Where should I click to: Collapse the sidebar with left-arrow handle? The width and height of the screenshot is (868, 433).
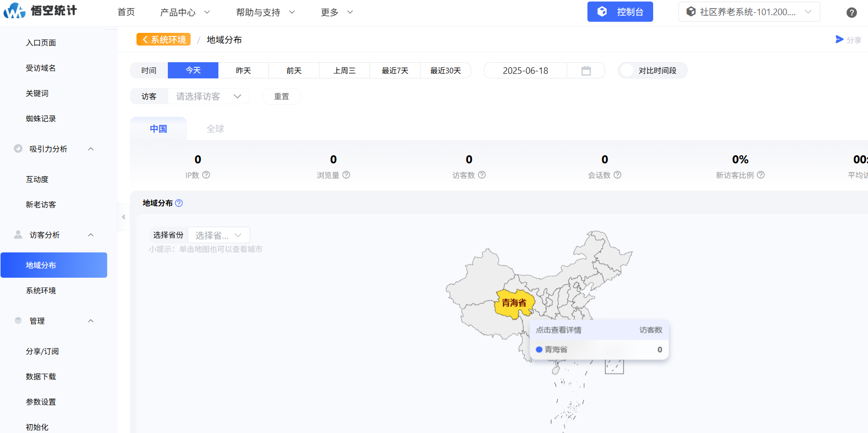(123, 217)
